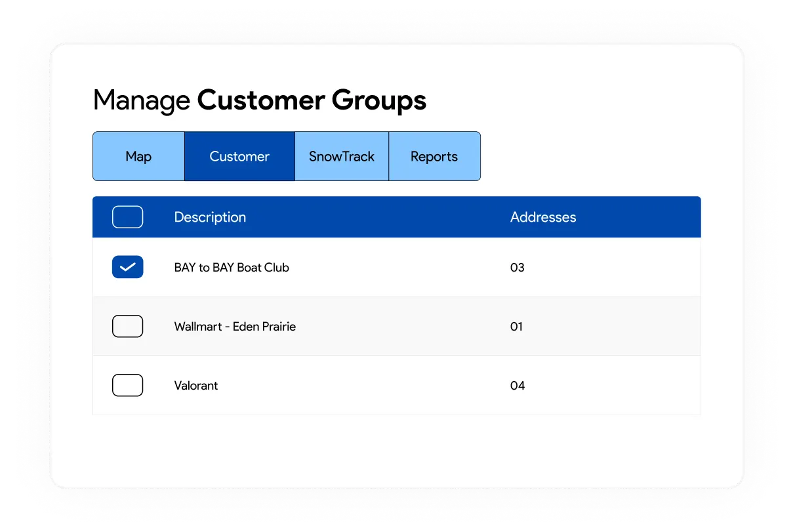The height and width of the screenshot is (532, 795).
Task: Open the BAY to BAY Boat Club group
Action: point(232,268)
